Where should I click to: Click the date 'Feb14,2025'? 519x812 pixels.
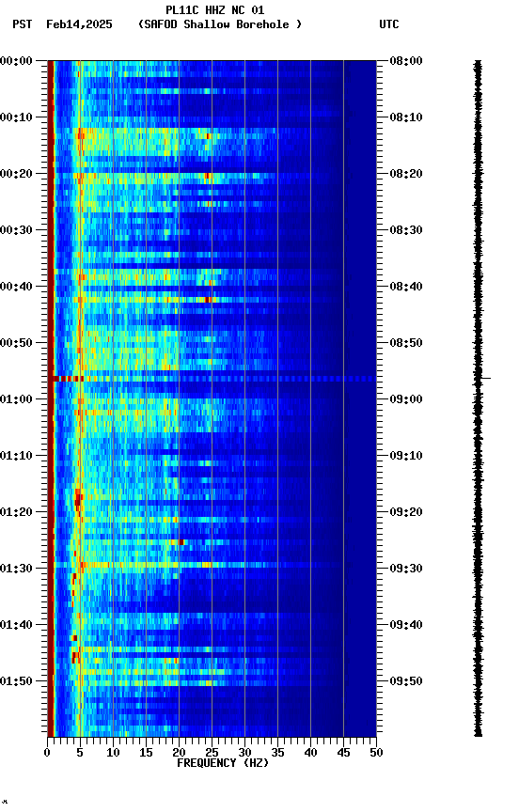coord(79,24)
